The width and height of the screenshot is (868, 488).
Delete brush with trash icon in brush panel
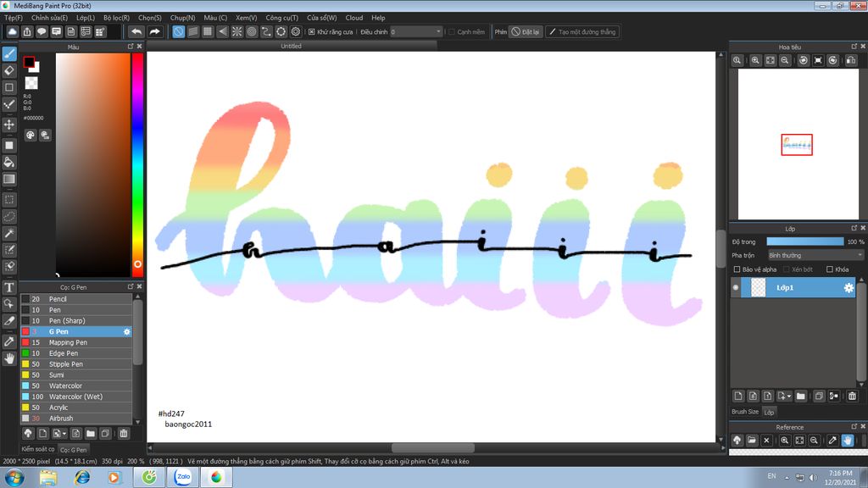(124, 433)
